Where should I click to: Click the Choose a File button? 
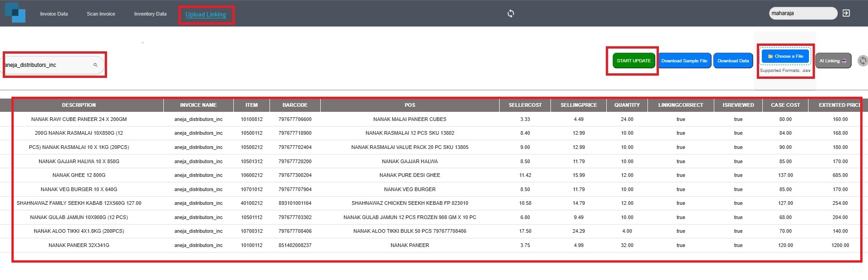coord(786,56)
